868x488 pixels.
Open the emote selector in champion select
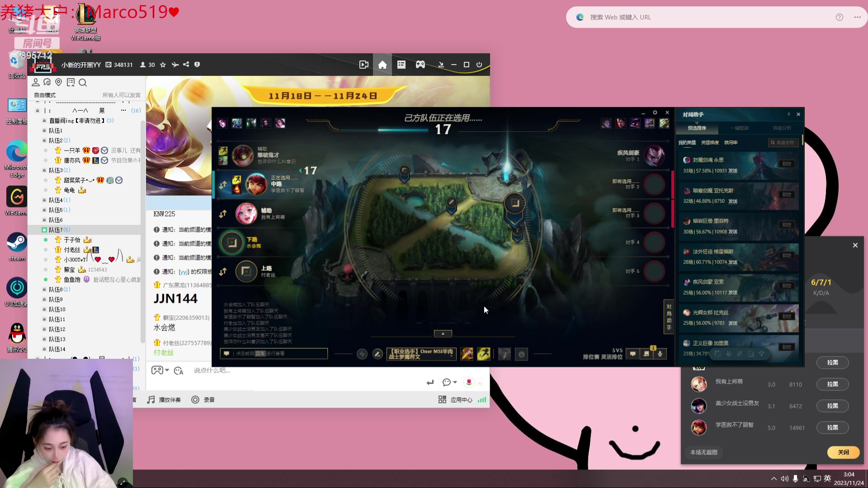click(521, 355)
